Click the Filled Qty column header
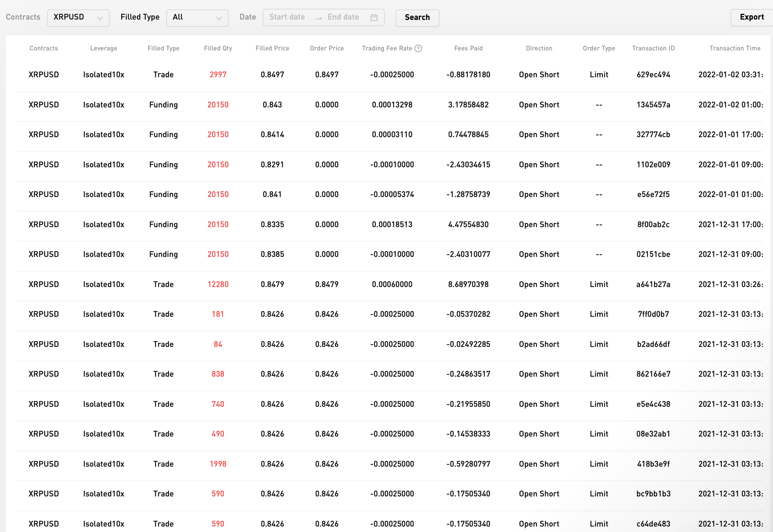 218,48
